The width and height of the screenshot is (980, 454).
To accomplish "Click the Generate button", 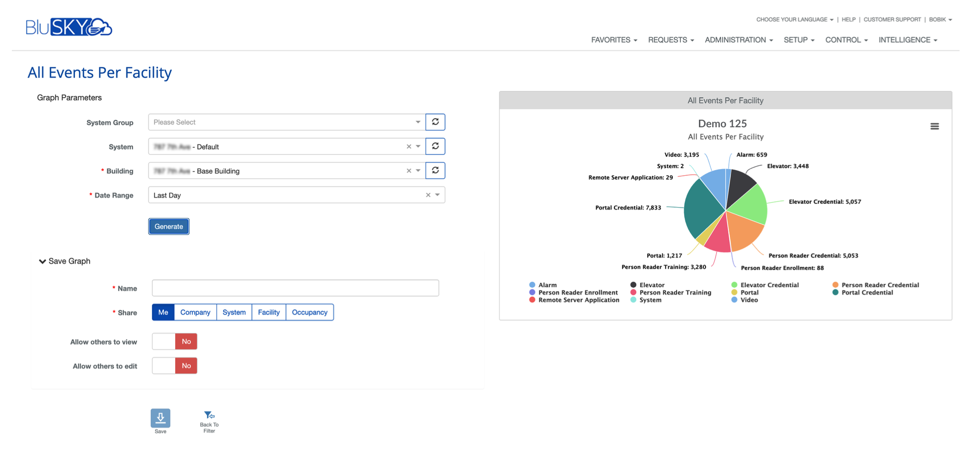I will [x=169, y=226].
